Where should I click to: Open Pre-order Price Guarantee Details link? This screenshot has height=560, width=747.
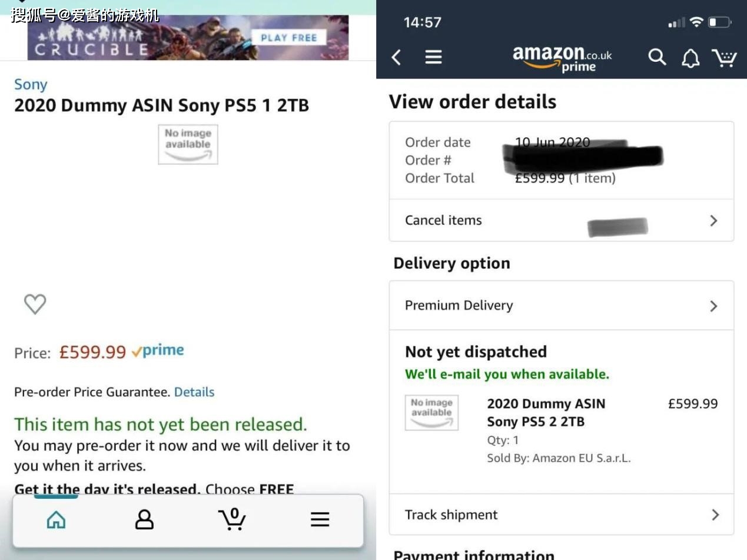[194, 392]
